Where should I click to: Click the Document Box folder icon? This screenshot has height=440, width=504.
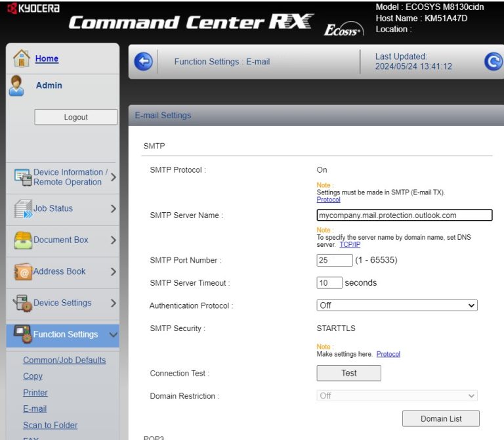[x=23, y=240]
